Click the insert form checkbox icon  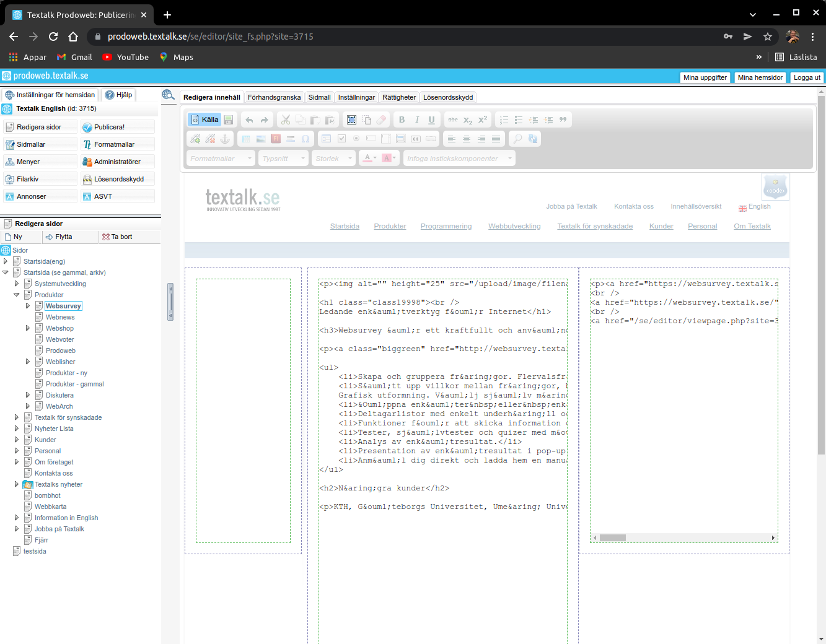pos(341,139)
